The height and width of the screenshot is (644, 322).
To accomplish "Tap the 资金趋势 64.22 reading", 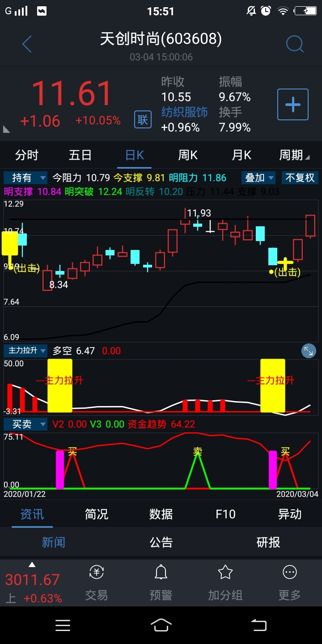I will [161, 424].
